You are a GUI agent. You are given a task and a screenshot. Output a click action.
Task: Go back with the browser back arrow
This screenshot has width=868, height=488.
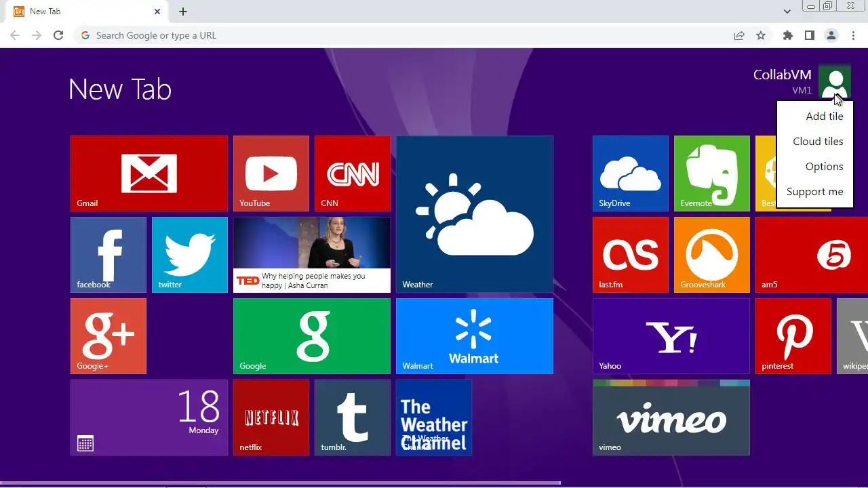pyautogui.click(x=15, y=35)
